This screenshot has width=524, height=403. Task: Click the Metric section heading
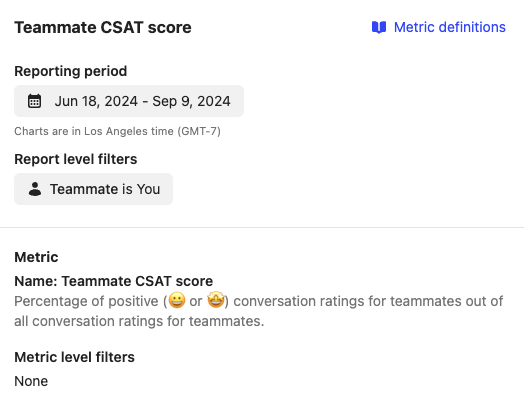36,257
